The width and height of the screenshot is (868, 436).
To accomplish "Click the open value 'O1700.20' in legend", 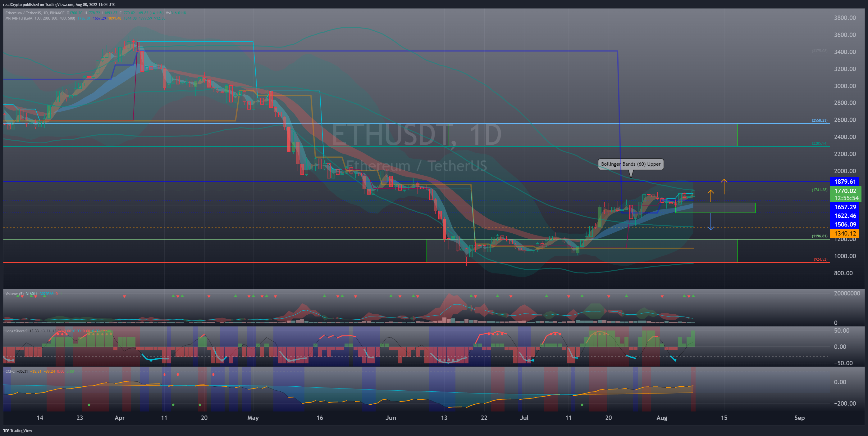I will point(75,13).
